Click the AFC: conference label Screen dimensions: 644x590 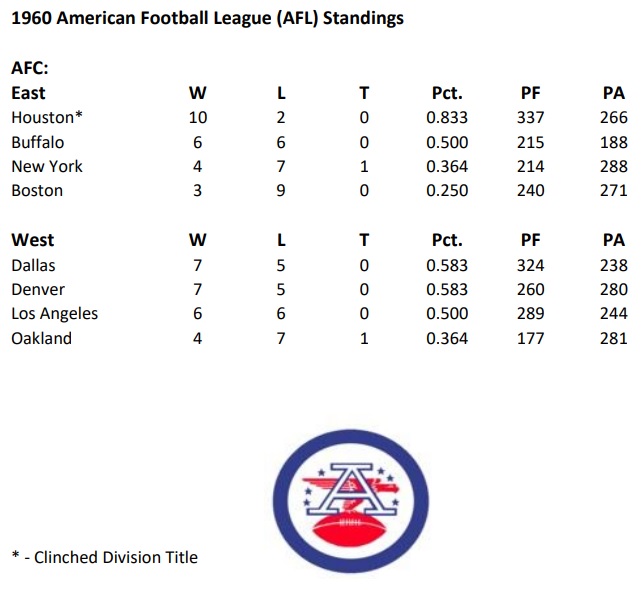coord(30,69)
